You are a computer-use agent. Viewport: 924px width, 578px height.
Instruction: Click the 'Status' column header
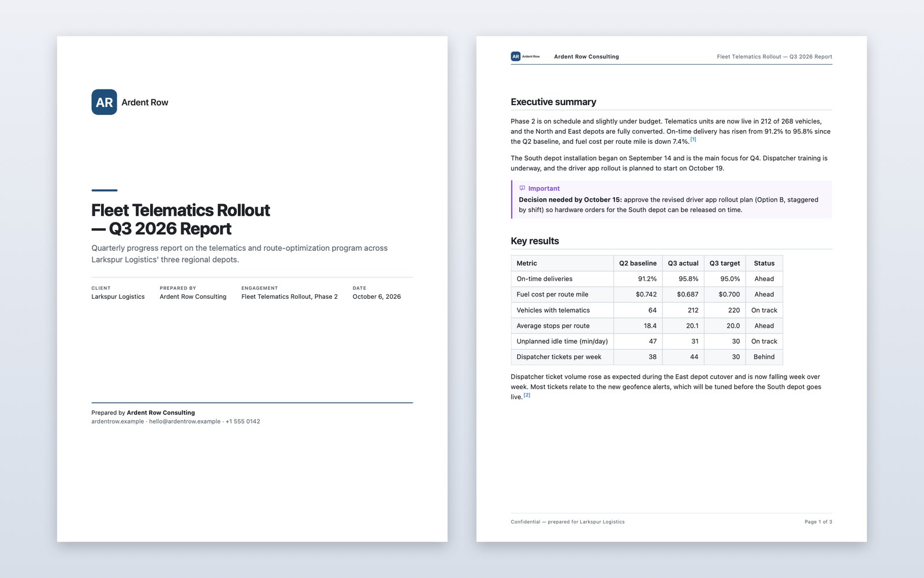coord(764,263)
